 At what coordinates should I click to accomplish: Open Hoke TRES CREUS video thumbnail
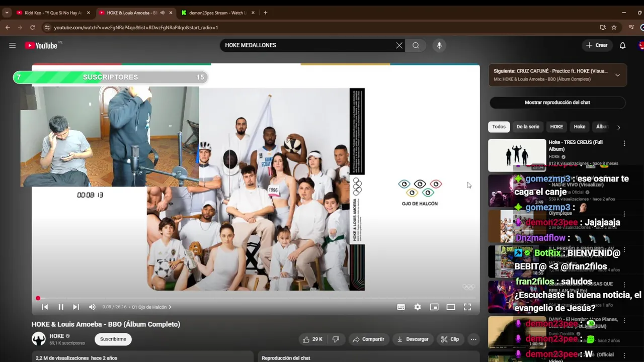pyautogui.click(x=517, y=155)
